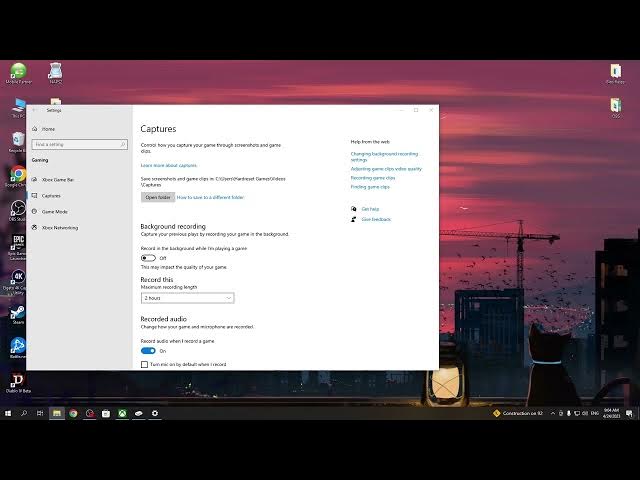640x480 pixels.
Task: Click the taskbar clock and date
Action: coord(611,413)
